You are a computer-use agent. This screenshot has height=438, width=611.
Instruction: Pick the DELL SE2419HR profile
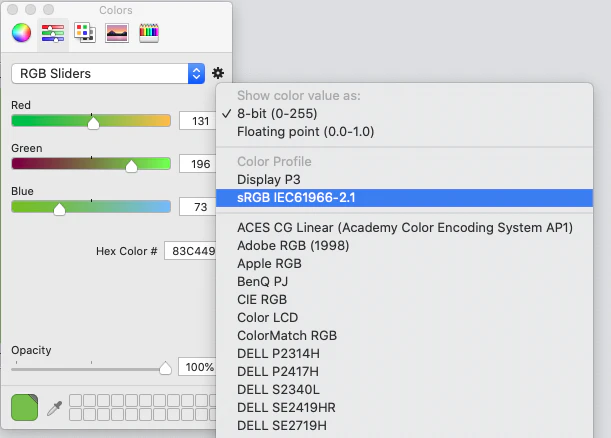click(404, 407)
